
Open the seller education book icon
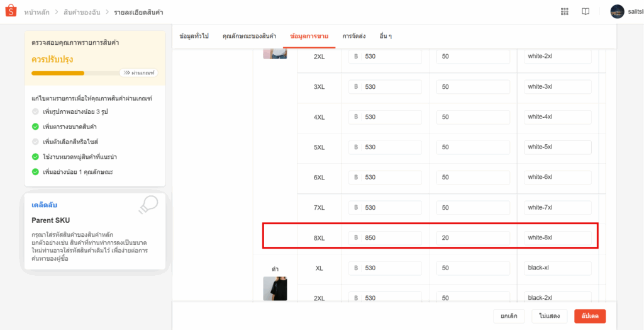(x=586, y=11)
